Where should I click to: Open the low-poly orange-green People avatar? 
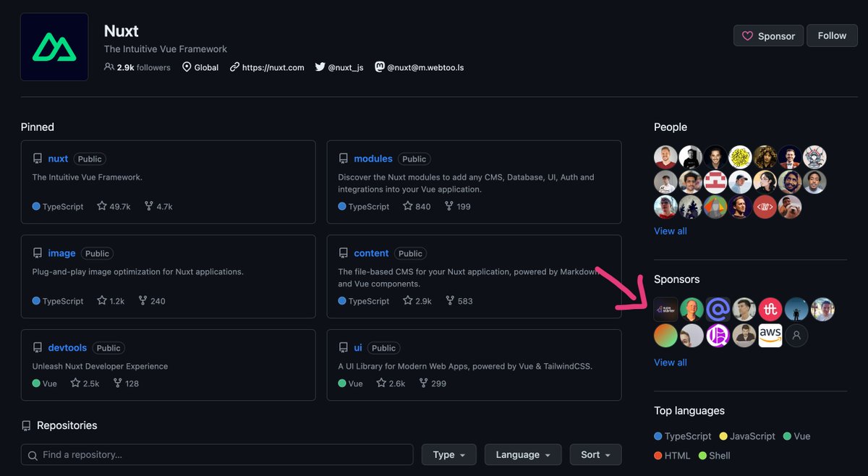click(x=715, y=207)
